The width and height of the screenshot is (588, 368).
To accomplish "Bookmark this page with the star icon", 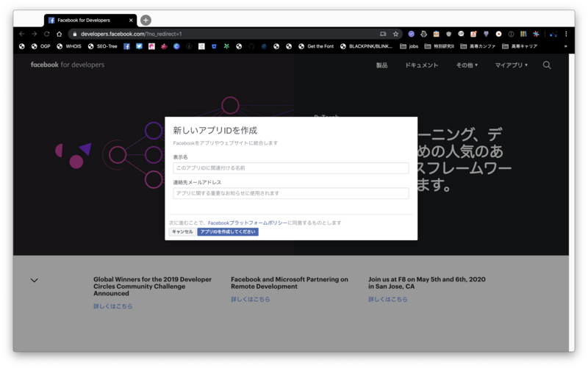I will 395,34.
